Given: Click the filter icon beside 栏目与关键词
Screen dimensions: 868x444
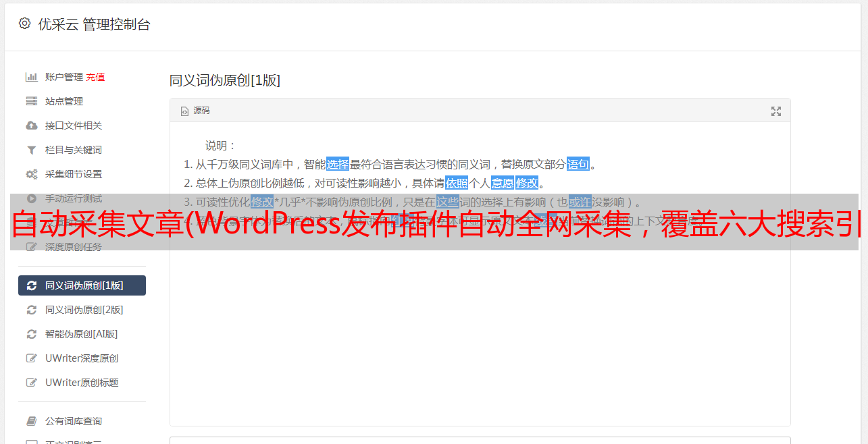Looking at the screenshot, I should point(31,150).
